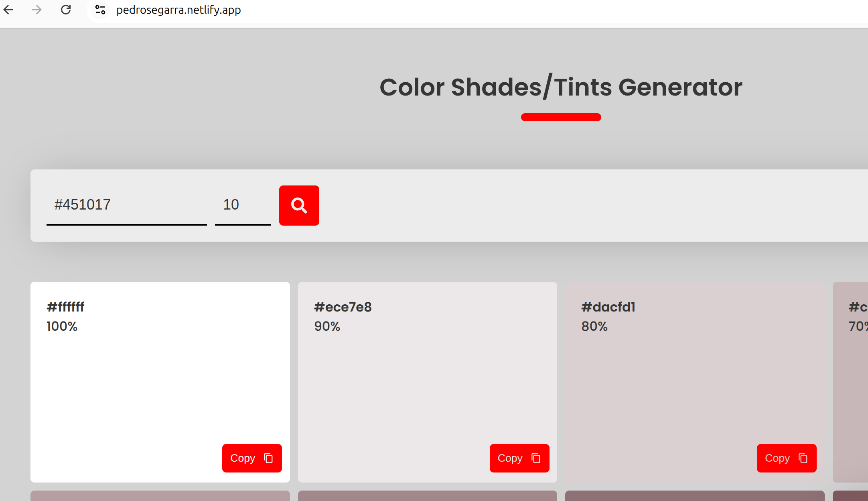Screen dimensions: 868x501
Task: Click clipboard icon on #dacfd1 card
Action: click(x=803, y=458)
